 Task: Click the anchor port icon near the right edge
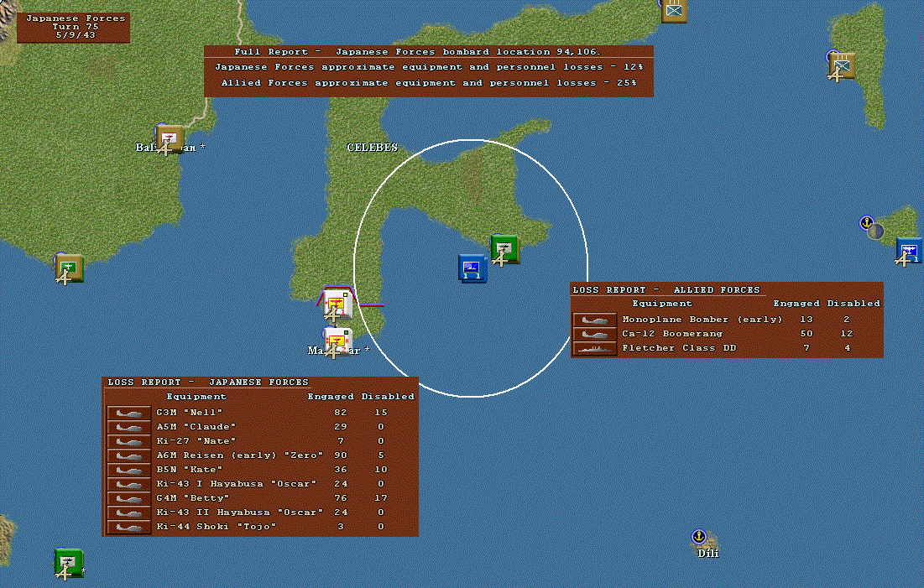866,223
